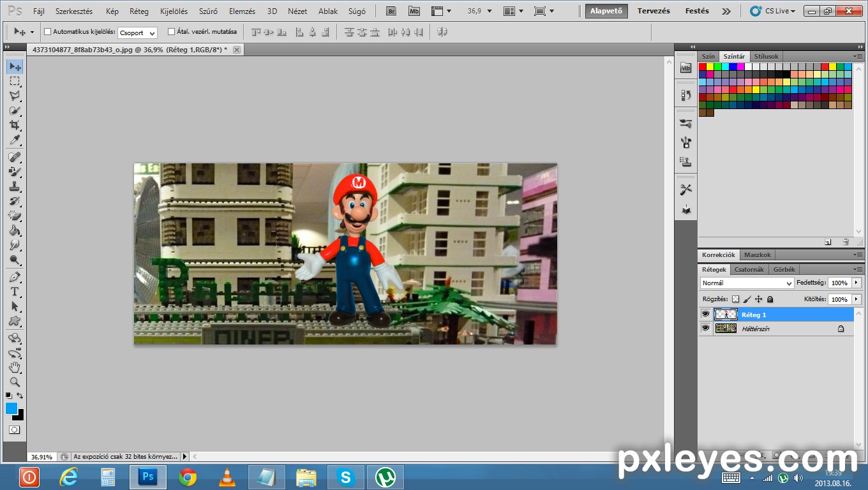Select the Healing Brush tool
The image size is (868, 490).
[x=15, y=157]
